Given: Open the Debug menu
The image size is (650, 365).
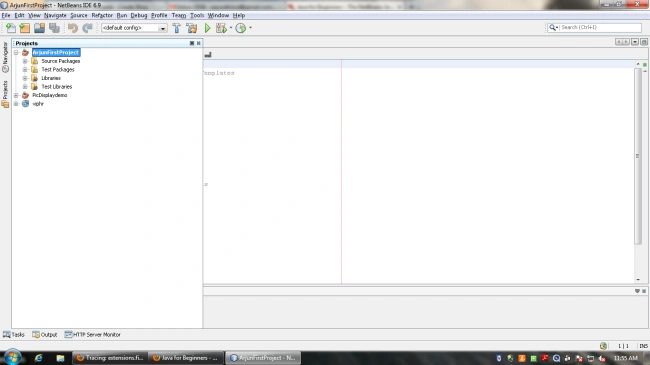Looking at the screenshot, I should point(139,15).
